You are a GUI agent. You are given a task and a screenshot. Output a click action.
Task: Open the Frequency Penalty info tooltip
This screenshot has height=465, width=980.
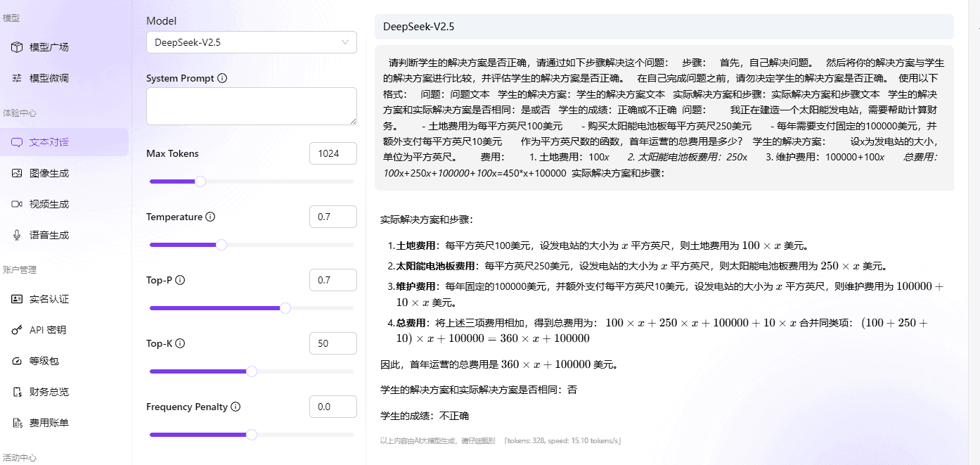point(236,407)
